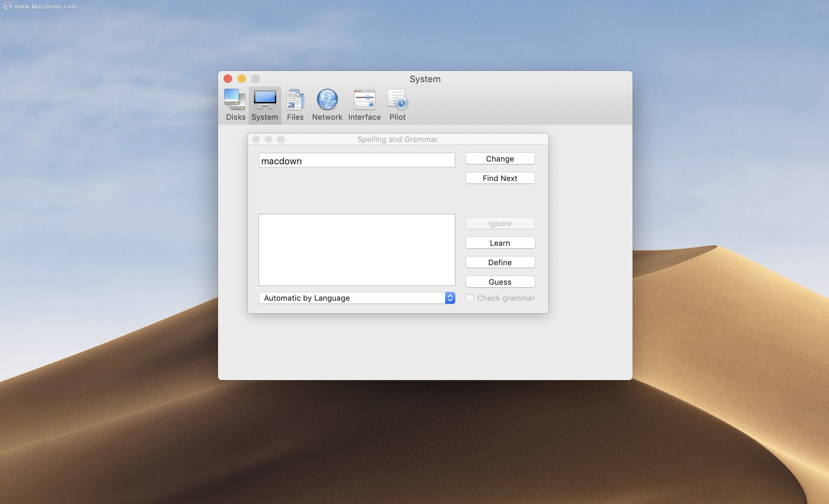Click the Find Next button
This screenshot has height=504, width=829.
coord(500,178)
